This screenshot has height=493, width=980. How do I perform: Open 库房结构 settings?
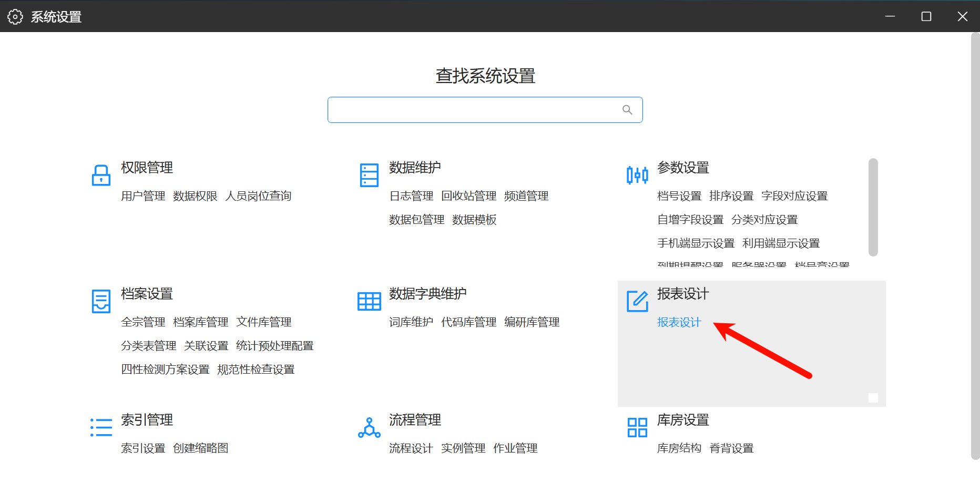click(x=679, y=448)
